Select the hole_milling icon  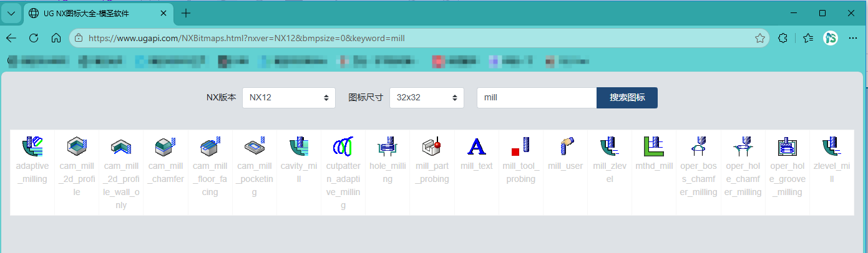[388, 146]
